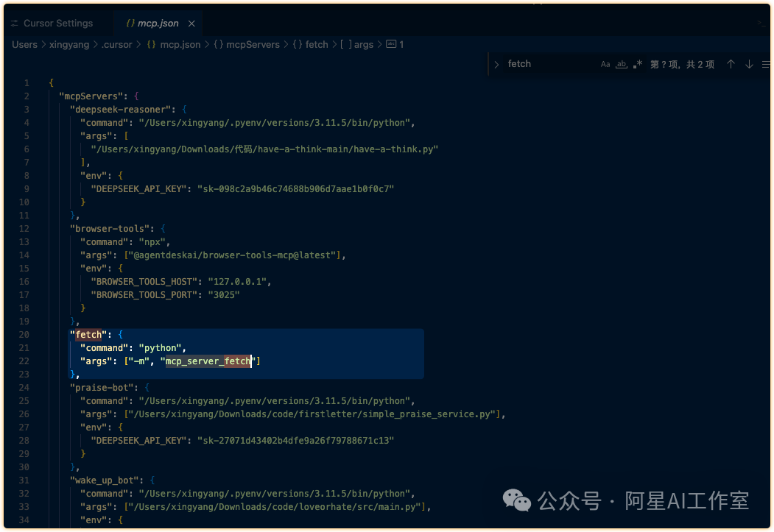This screenshot has width=774, height=532.
Task: Toggle Match Case in the find widget
Action: tap(605, 64)
